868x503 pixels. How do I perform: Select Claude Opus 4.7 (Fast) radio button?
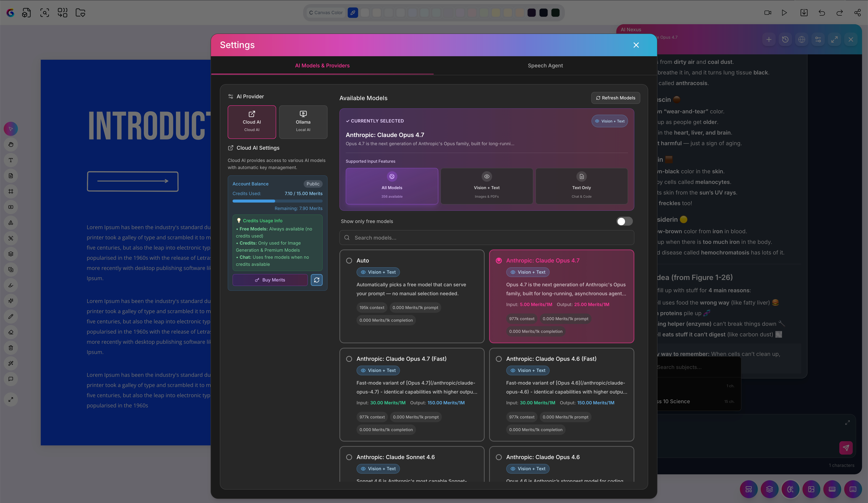(x=349, y=359)
